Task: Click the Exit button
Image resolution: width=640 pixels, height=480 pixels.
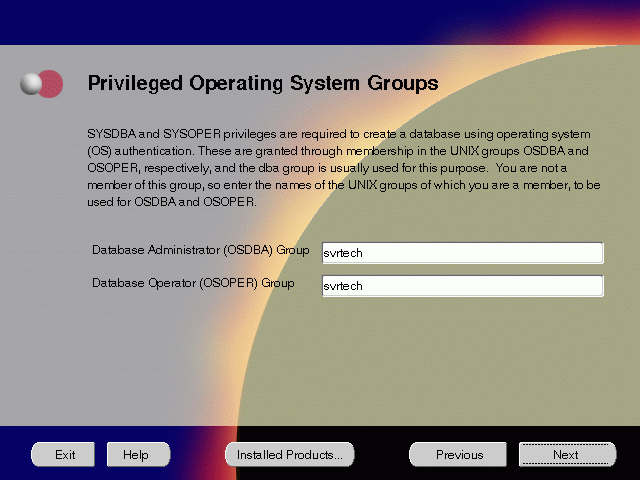Action: coord(63,454)
